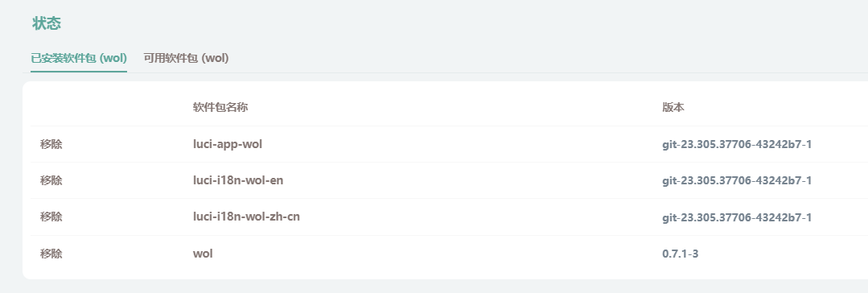Click the 0.7.1-3 version text
Viewport: 868px width, 293px height.
tap(680, 254)
